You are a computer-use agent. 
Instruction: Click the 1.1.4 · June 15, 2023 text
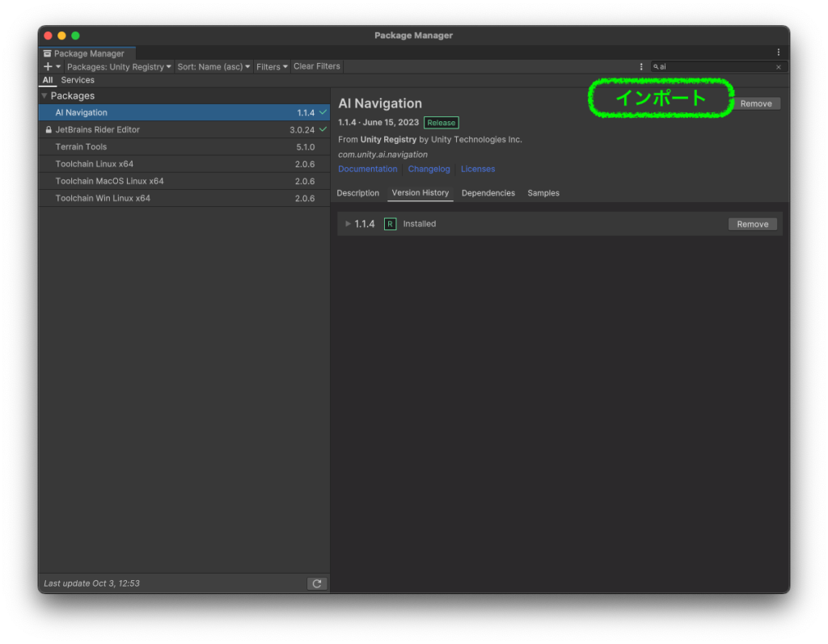point(378,123)
